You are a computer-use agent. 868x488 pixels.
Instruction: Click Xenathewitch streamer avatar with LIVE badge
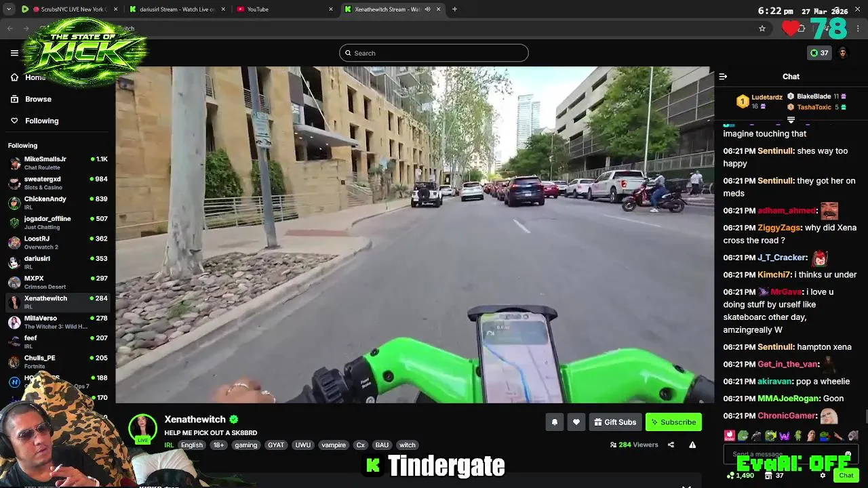pos(142,428)
